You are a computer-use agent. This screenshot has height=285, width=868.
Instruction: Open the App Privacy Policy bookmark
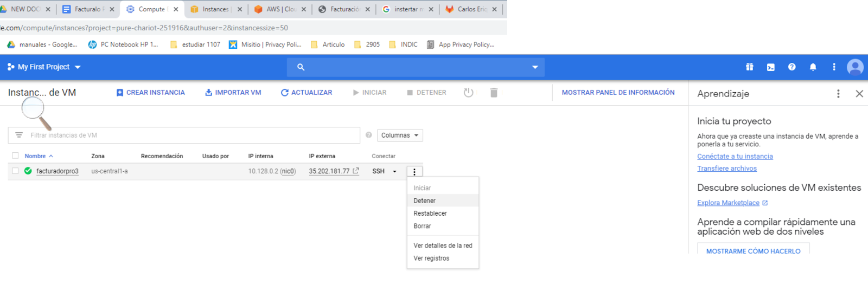tap(461, 44)
